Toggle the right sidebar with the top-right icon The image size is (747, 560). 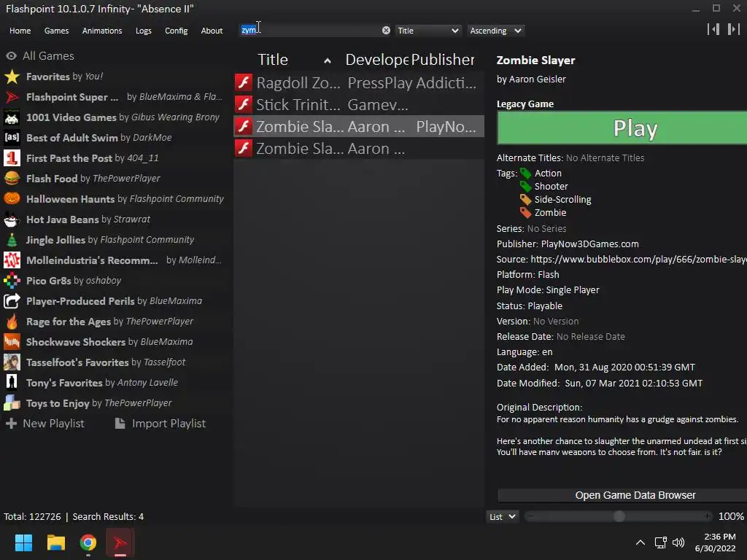733,29
